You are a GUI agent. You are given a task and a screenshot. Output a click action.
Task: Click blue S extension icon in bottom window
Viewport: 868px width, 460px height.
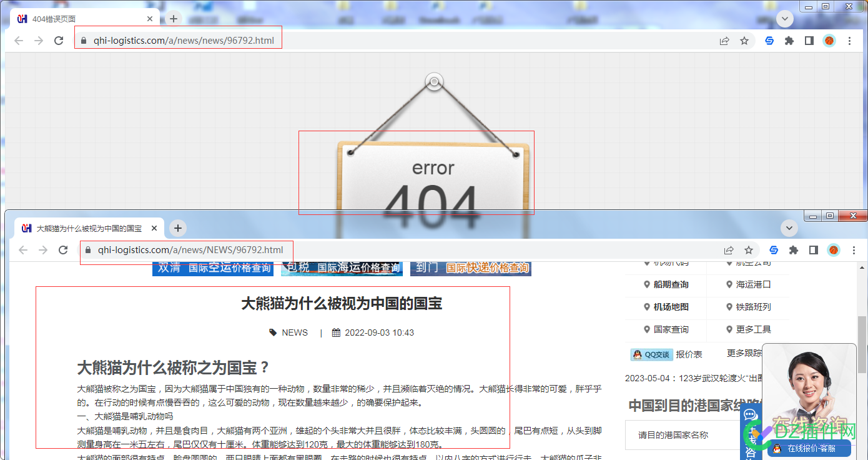[x=774, y=250]
